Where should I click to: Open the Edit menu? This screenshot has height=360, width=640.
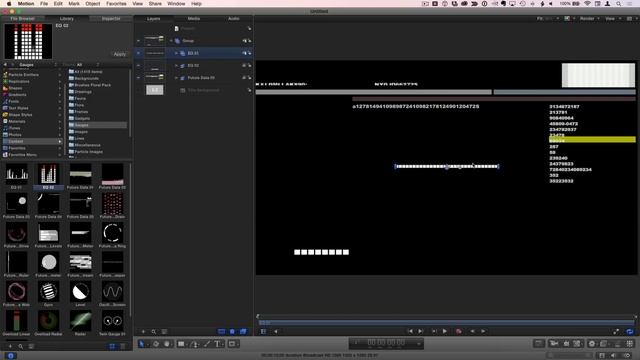[58, 3]
